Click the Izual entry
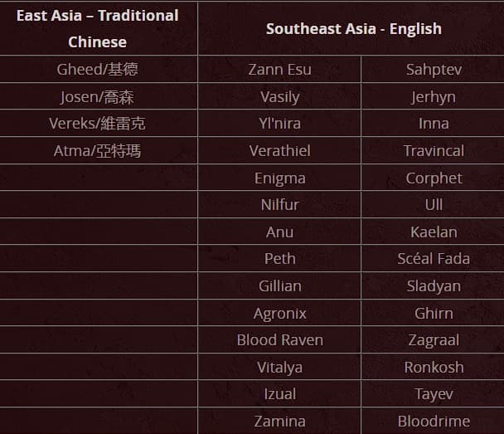 pyautogui.click(x=279, y=394)
